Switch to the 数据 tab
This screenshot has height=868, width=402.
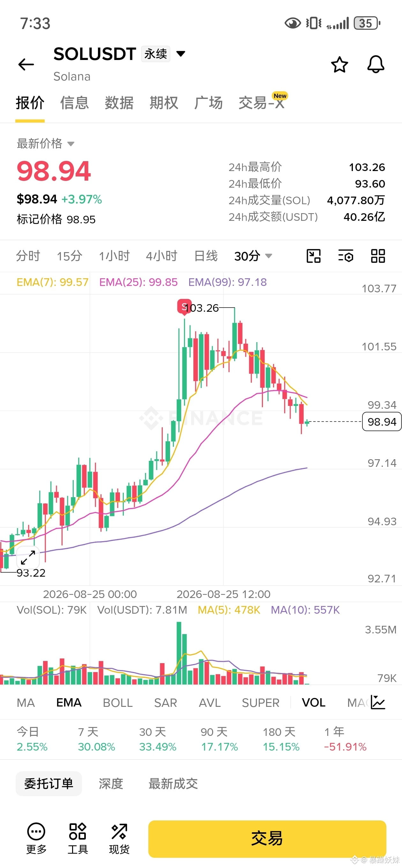click(119, 103)
